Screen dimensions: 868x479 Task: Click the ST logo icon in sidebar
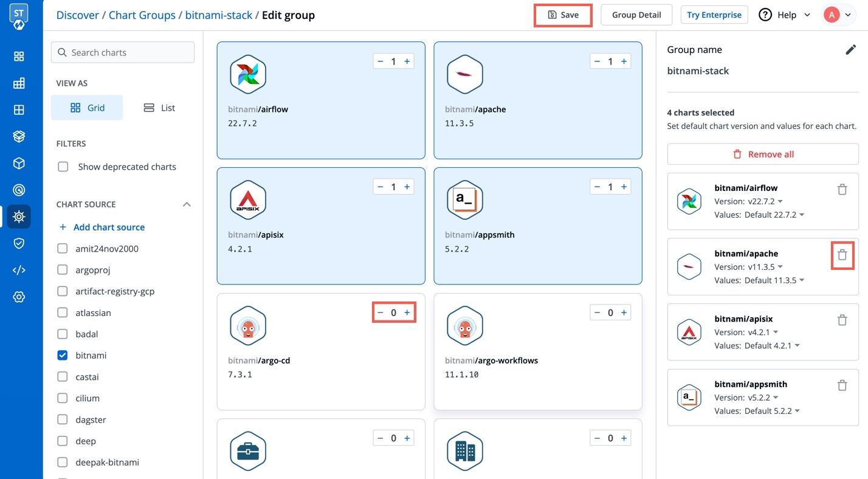tap(19, 16)
